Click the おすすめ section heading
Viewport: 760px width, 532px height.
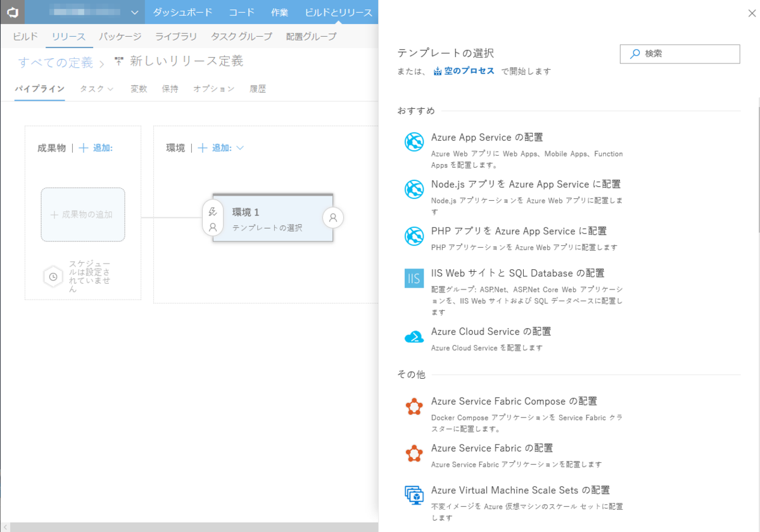tap(416, 111)
